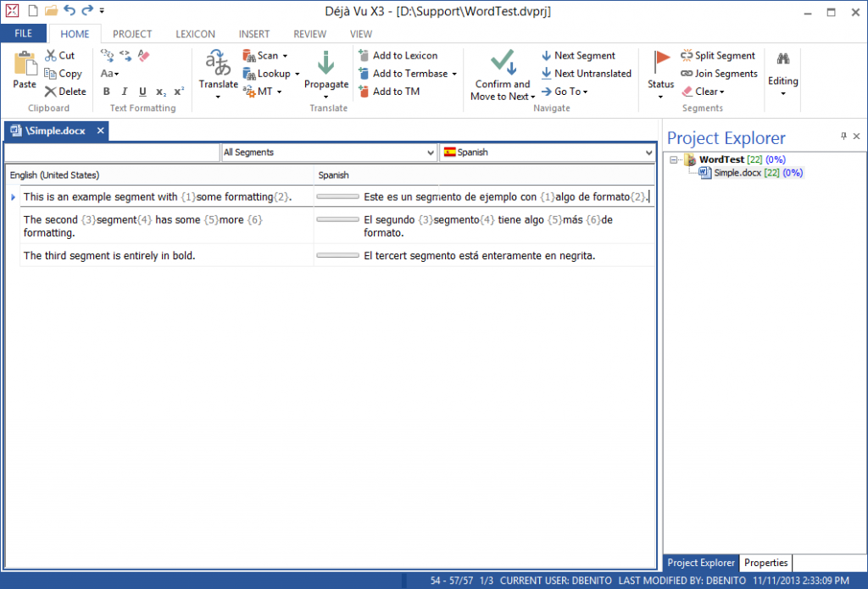
Task: Open the Aa change case dropdown
Action: tap(109, 74)
